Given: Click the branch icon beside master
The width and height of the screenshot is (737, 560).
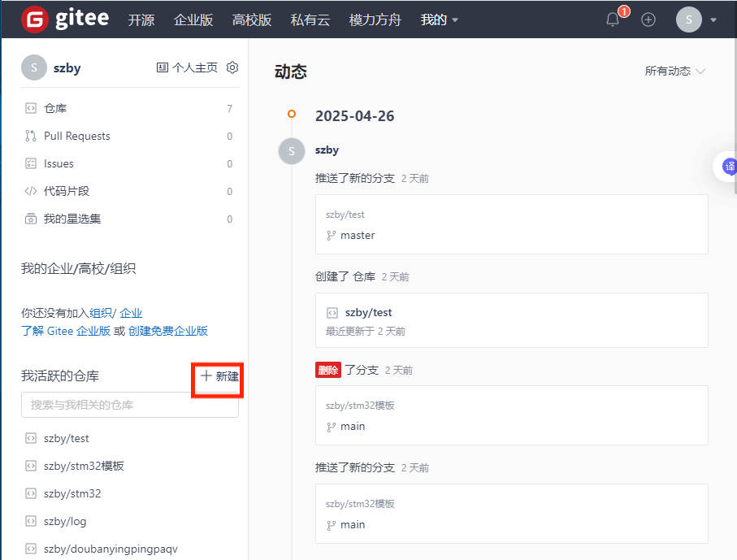Looking at the screenshot, I should pyautogui.click(x=332, y=236).
